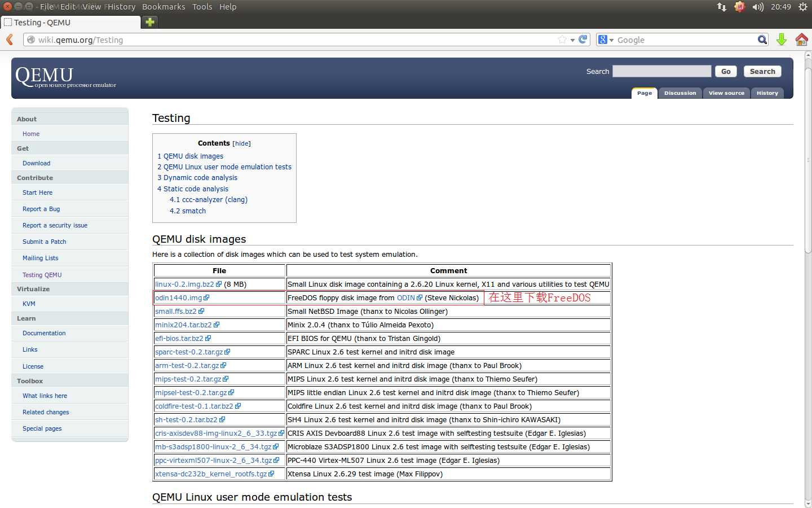Click the QEMU logo
The height and width of the screenshot is (508, 812).
(65, 77)
